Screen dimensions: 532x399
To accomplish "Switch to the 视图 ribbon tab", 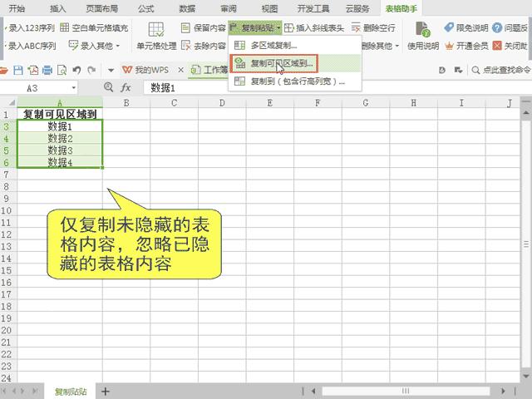I will (269, 8).
